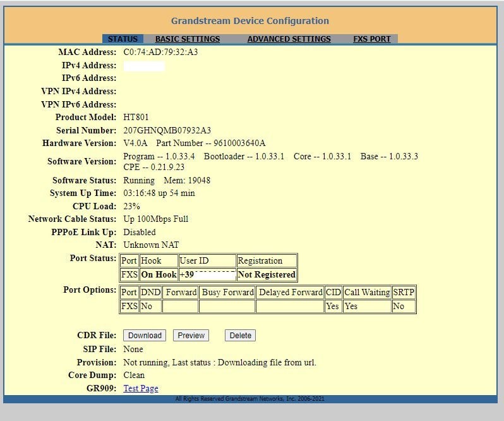Delete the CDR file

point(240,336)
